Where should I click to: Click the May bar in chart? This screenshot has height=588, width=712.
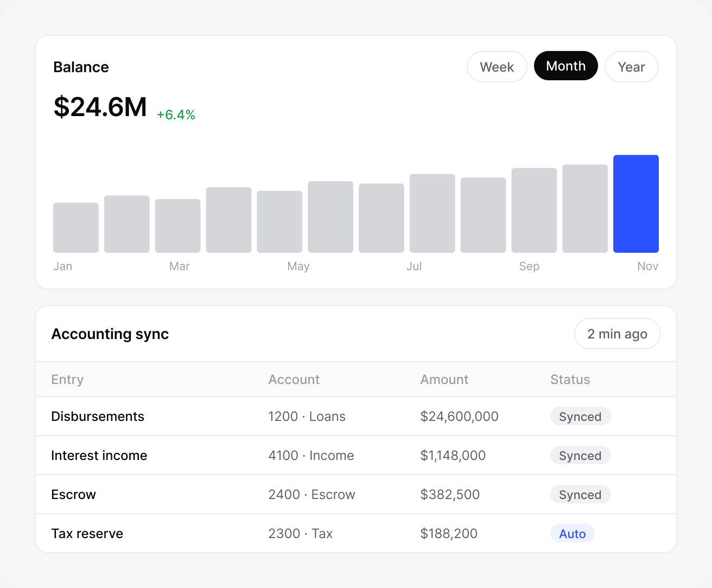[279, 222]
